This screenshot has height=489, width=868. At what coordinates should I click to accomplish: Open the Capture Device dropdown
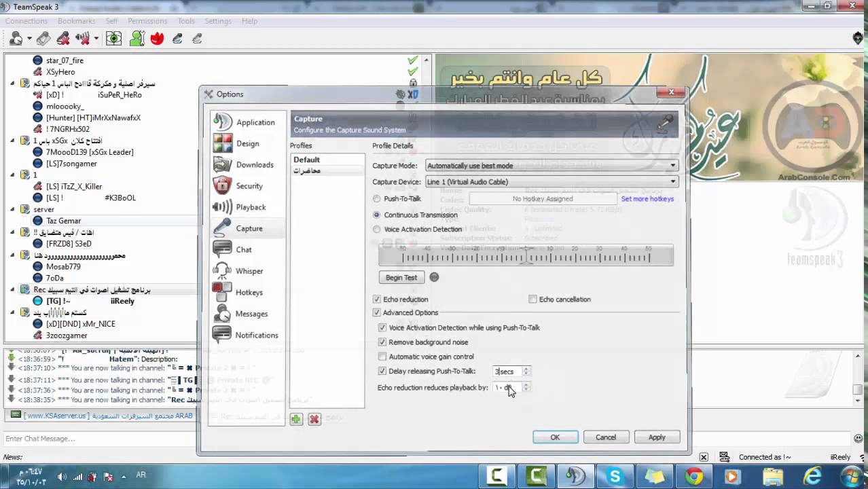(551, 181)
